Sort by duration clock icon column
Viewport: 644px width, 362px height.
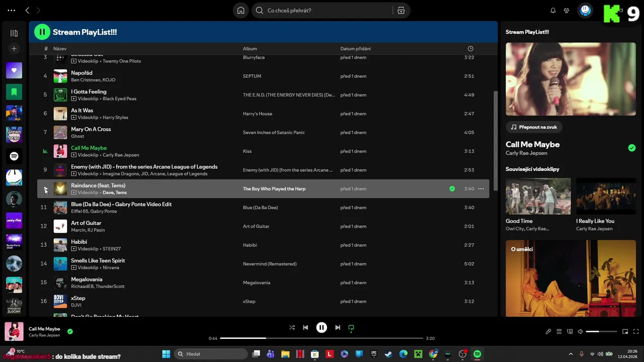470,49
